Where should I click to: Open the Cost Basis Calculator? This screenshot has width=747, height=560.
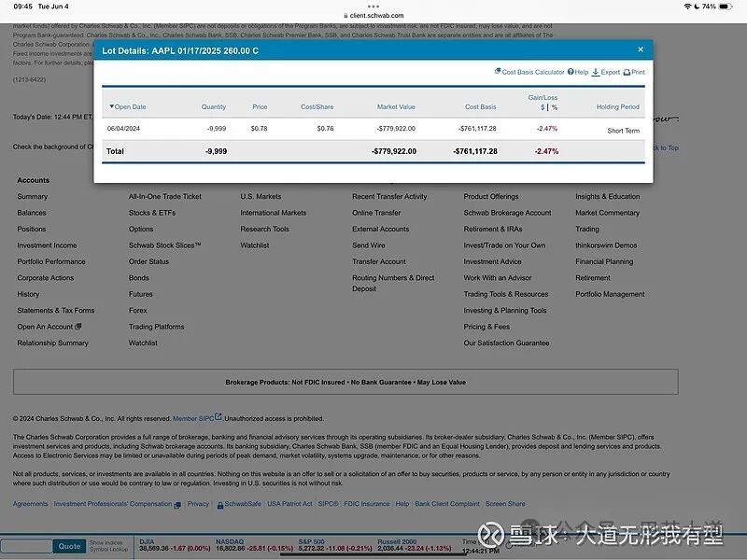(x=529, y=72)
